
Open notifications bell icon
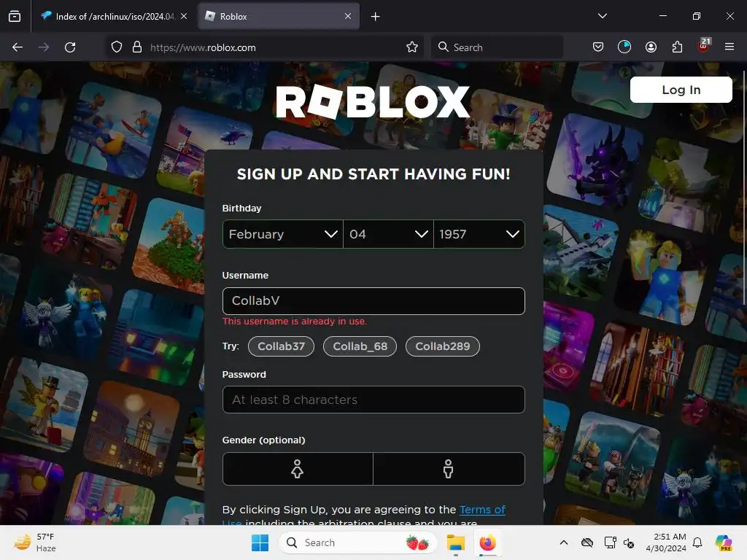(697, 542)
